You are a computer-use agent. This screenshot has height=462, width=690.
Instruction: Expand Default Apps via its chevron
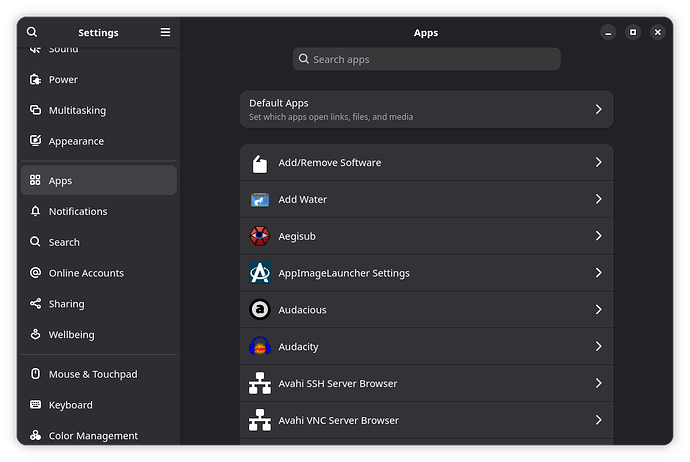click(x=598, y=109)
